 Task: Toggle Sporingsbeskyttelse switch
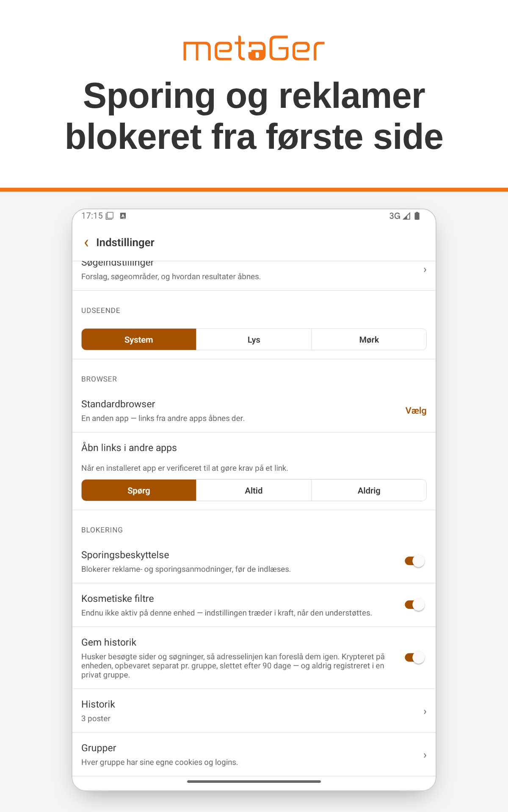coord(415,561)
